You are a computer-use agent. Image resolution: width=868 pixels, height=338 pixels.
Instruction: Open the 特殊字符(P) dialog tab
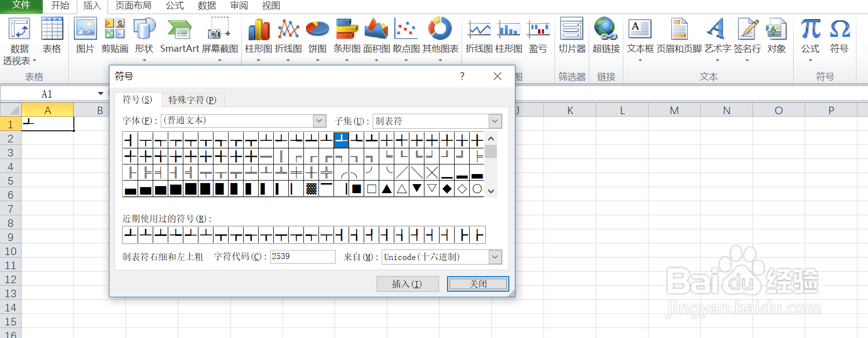point(192,100)
